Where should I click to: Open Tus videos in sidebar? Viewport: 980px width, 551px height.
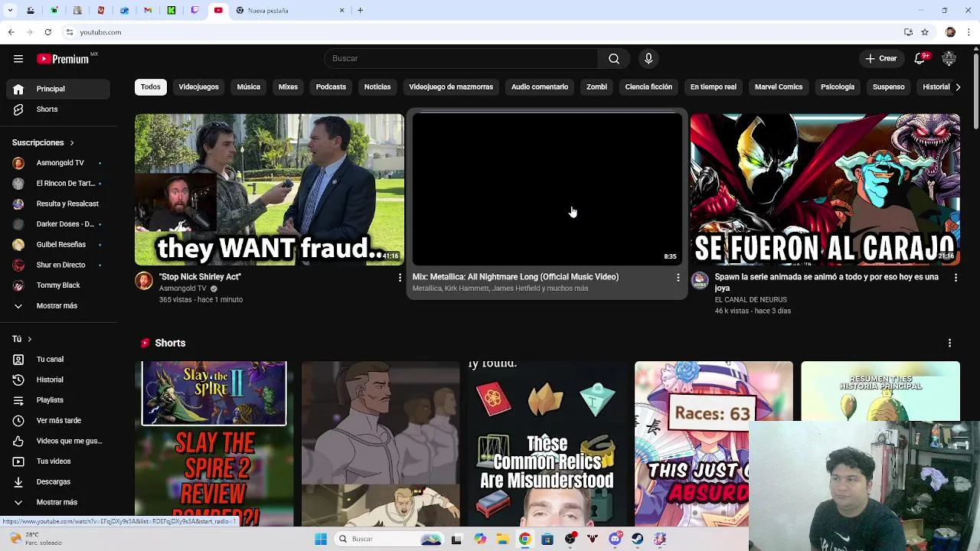click(x=58, y=461)
